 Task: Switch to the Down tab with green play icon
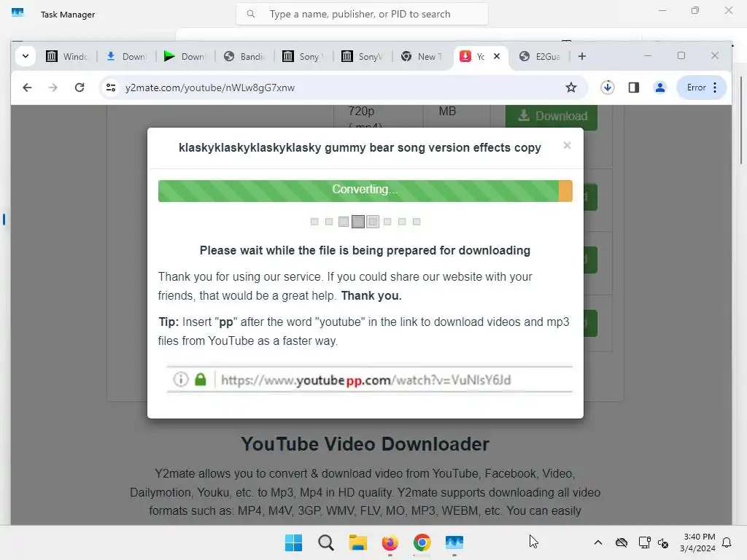185,56
